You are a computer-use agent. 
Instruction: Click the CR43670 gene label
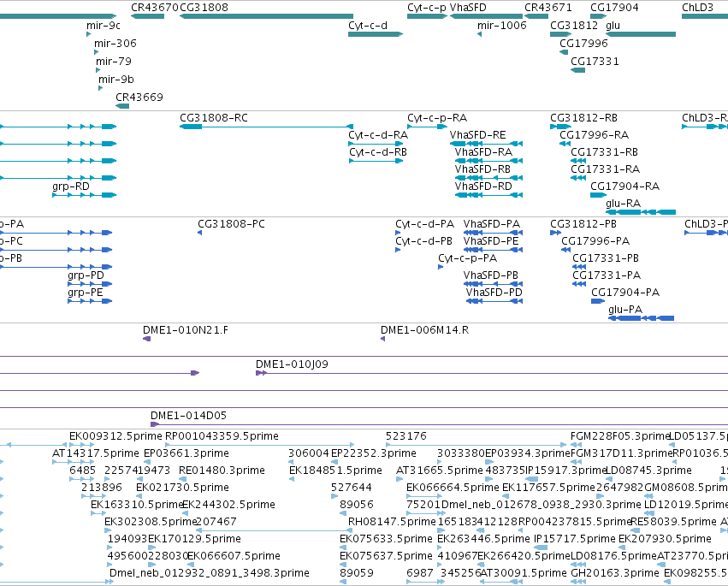(x=155, y=8)
